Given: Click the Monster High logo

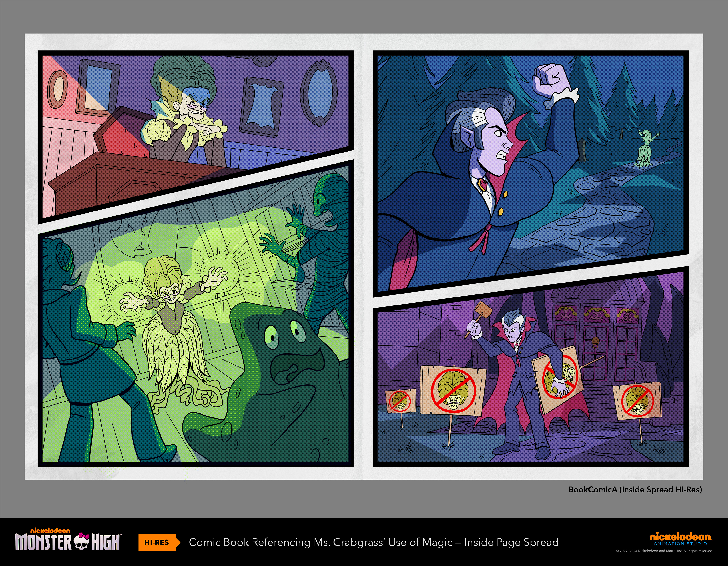Looking at the screenshot, I should click(68, 539).
